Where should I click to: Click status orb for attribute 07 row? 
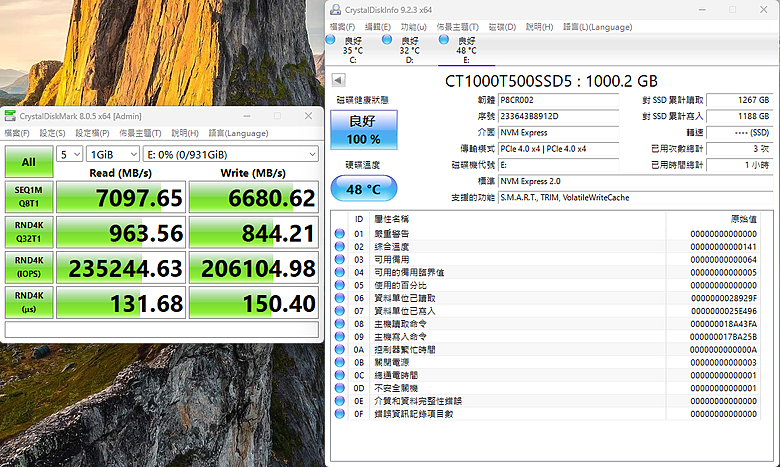tap(340, 311)
